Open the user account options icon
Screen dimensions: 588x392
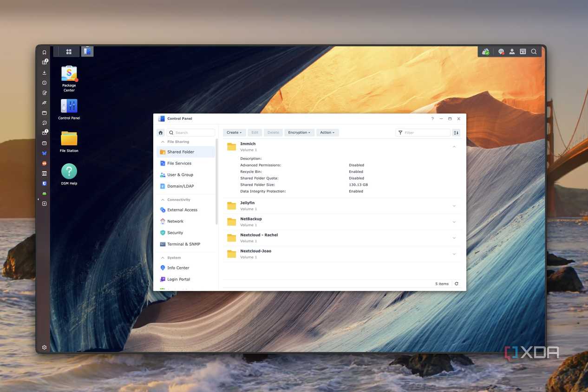click(512, 52)
